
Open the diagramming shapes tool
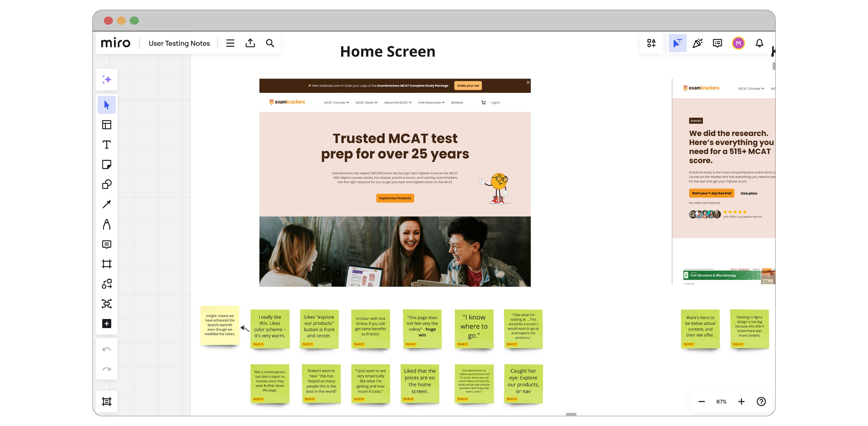point(106,284)
